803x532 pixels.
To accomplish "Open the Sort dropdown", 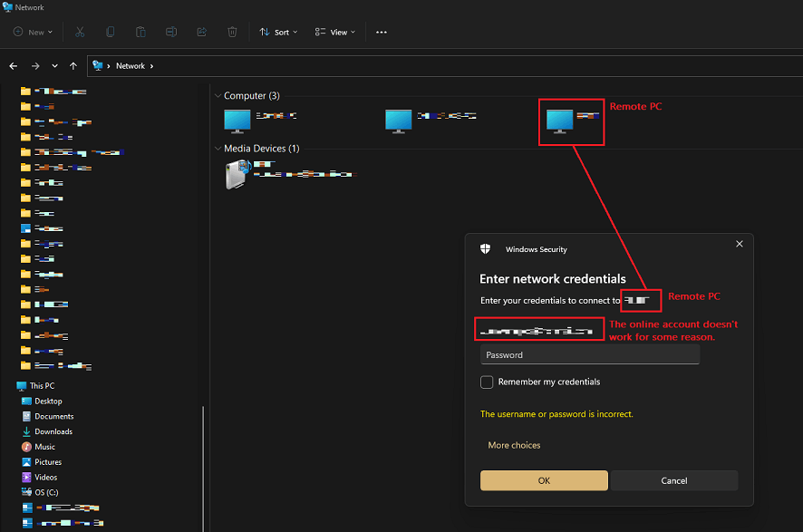I will (278, 32).
